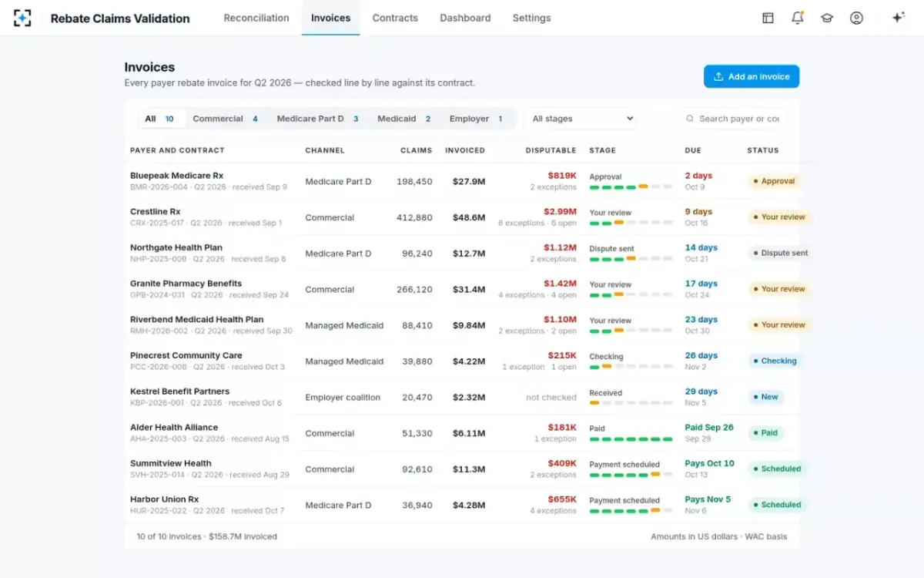Click the Add an invoice button

(x=752, y=76)
